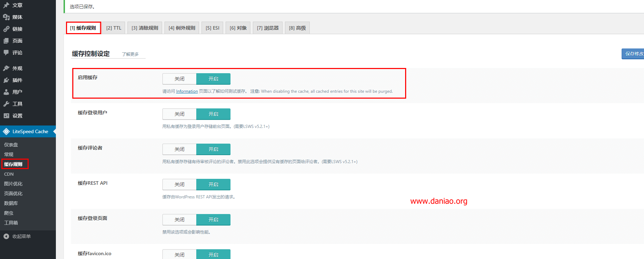Open the [3] 清除规则 tab
This screenshot has height=259, width=644.
pos(145,28)
